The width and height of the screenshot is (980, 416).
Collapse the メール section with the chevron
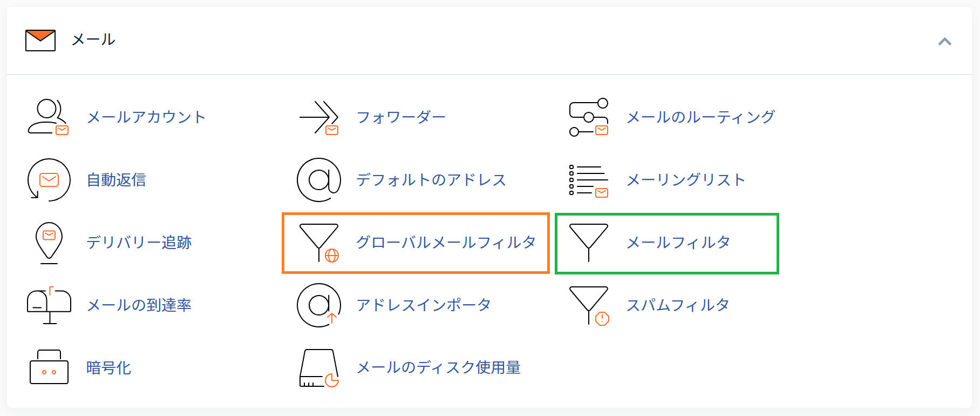pyautogui.click(x=944, y=41)
